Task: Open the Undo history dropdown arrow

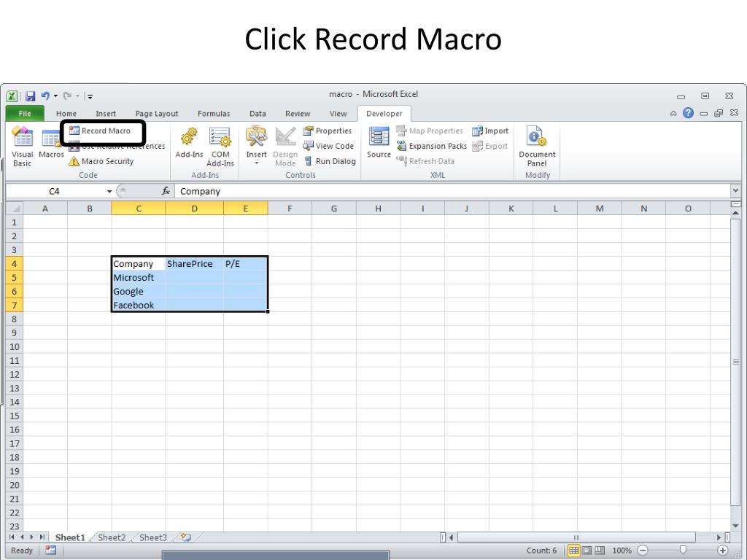Action: (x=55, y=96)
